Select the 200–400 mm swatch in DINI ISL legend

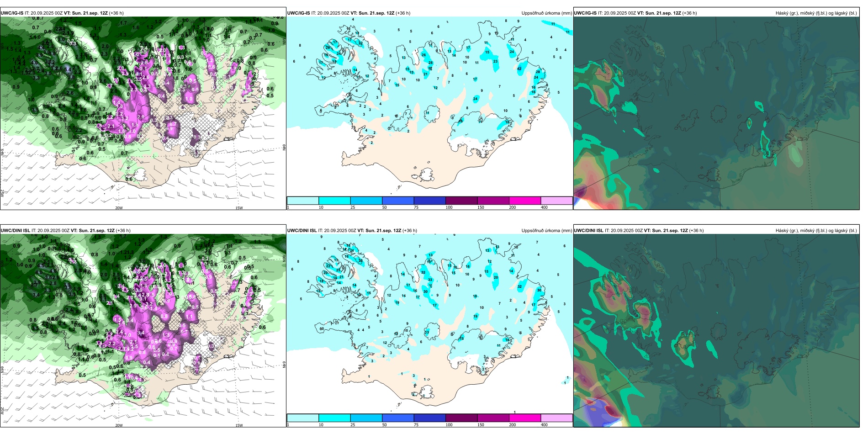pyautogui.click(x=525, y=418)
